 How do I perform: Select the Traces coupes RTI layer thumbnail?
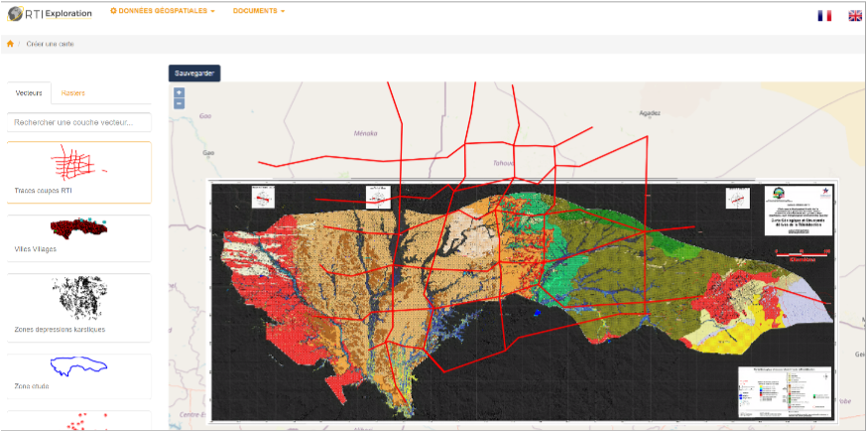(77, 163)
